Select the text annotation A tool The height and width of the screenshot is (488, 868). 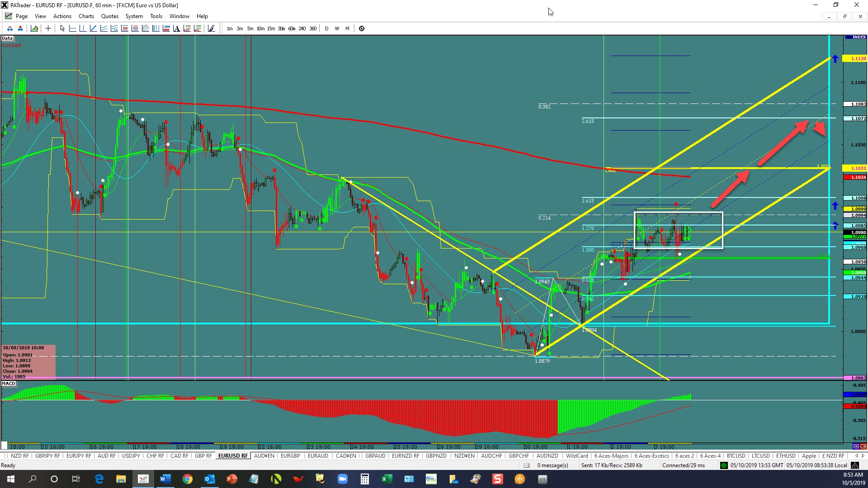click(176, 28)
